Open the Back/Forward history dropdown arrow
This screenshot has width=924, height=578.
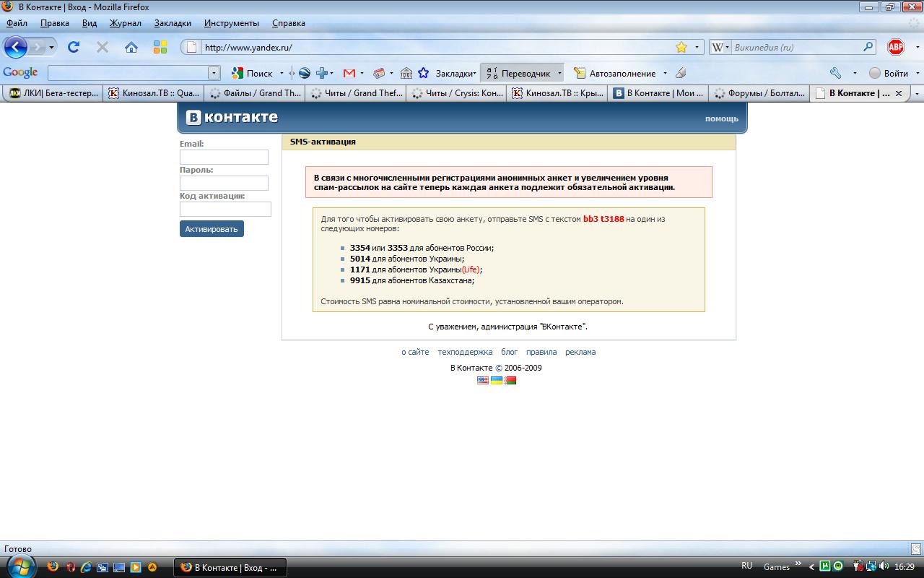[51, 48]
